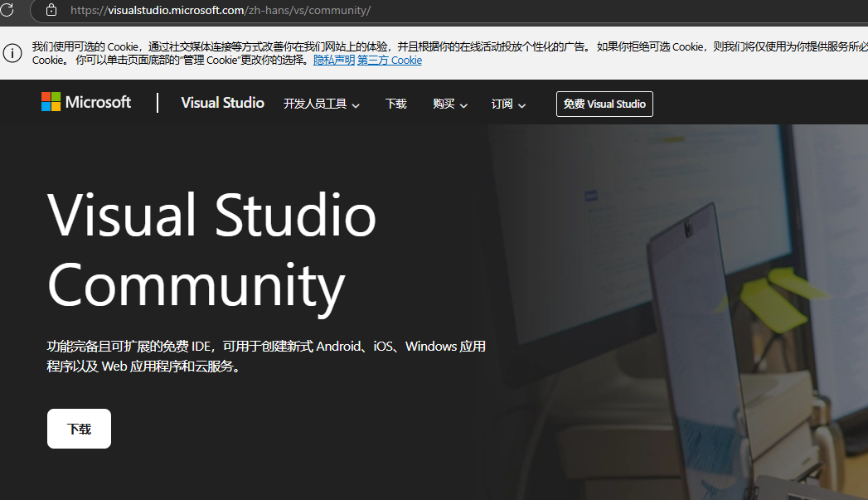Click the 免费 Visual Studio button

coord(604,104)
